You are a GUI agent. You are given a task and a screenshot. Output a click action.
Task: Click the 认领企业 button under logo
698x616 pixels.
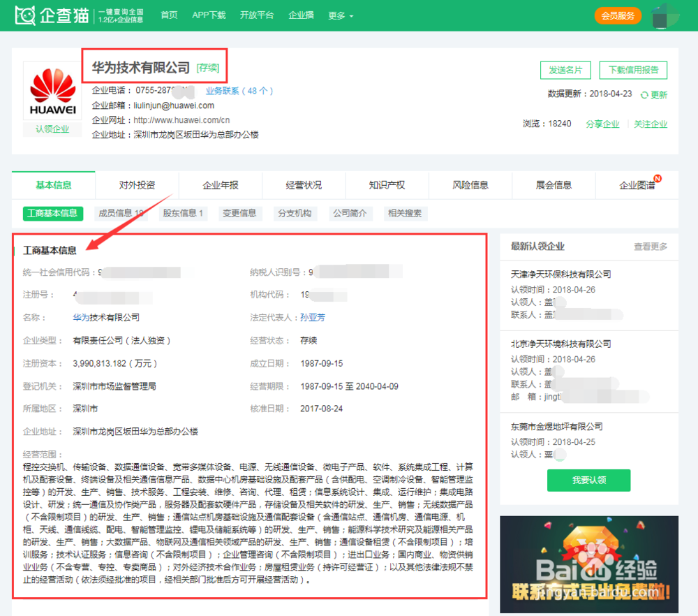(x=52, y=129)
